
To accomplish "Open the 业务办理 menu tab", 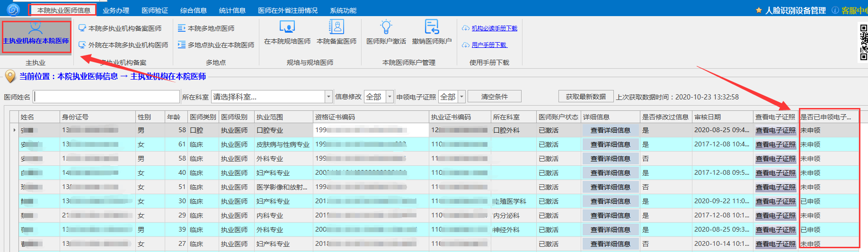I will 116,10.
